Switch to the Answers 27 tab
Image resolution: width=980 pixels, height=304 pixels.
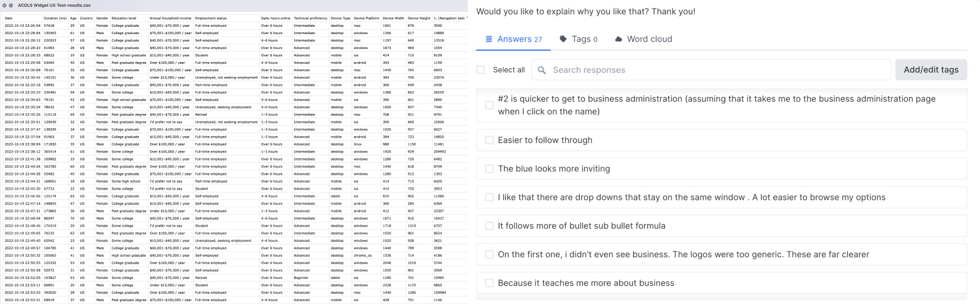point(513,39)
